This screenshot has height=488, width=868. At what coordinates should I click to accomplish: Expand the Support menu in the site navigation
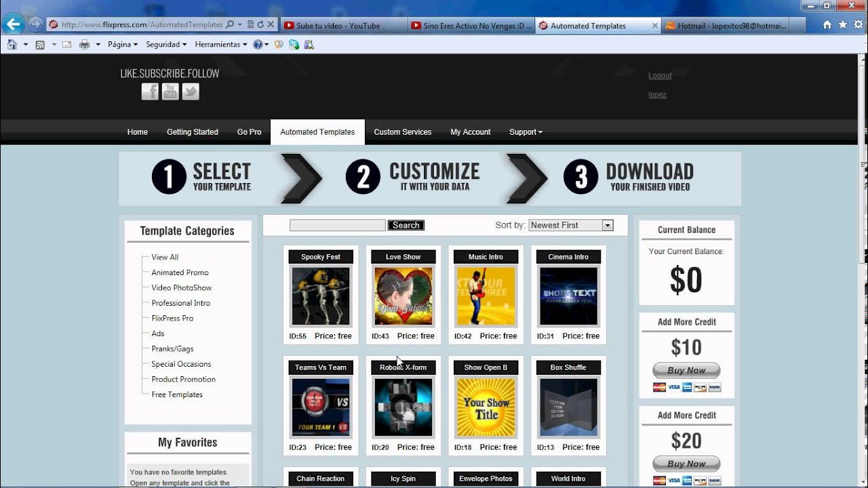click(x=526, y=132)
